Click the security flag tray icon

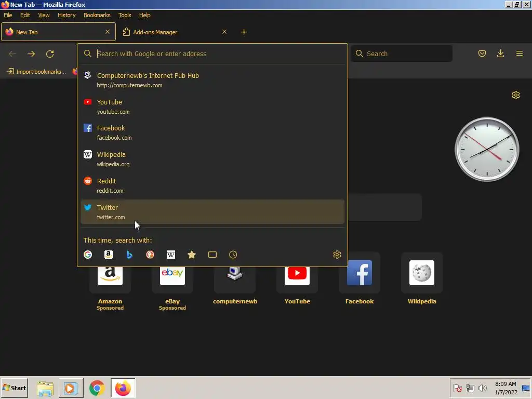pos(457,388)
